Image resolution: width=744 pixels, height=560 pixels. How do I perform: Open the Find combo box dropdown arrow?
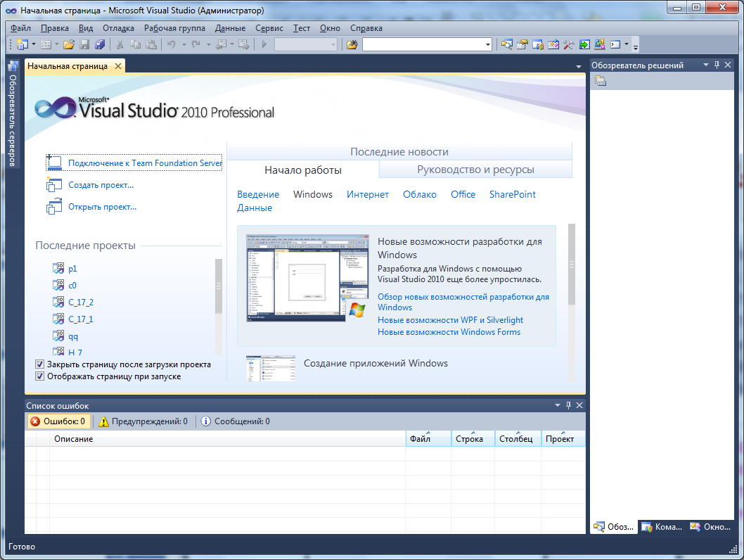pos(488,44)
